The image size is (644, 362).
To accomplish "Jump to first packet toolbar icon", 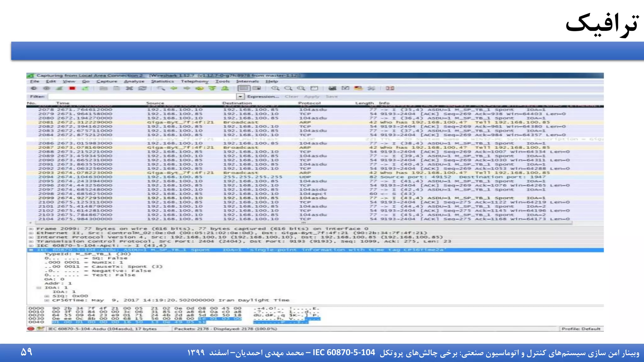I will click(212, 88).
